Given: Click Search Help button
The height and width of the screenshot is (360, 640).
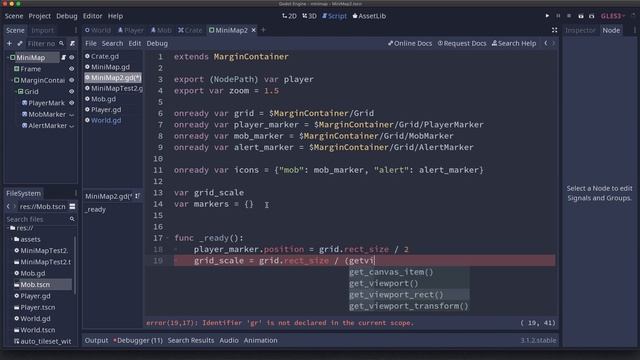Looking at the screenshot, I should click(514, 43).
